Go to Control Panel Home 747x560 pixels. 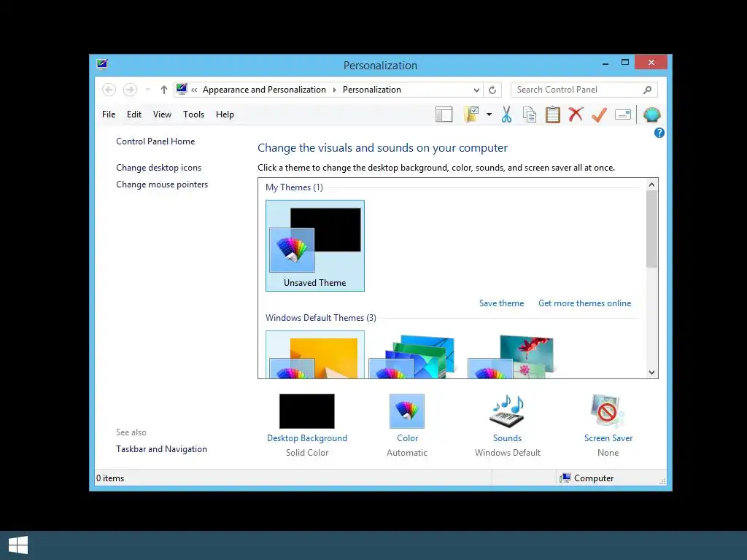pyautogui.click(x=155, y=141)
